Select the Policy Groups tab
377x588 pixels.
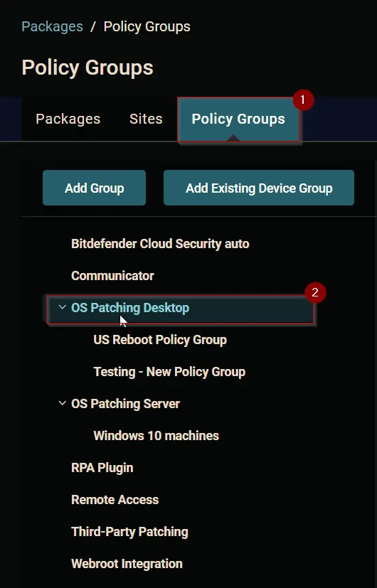(238, 119)
